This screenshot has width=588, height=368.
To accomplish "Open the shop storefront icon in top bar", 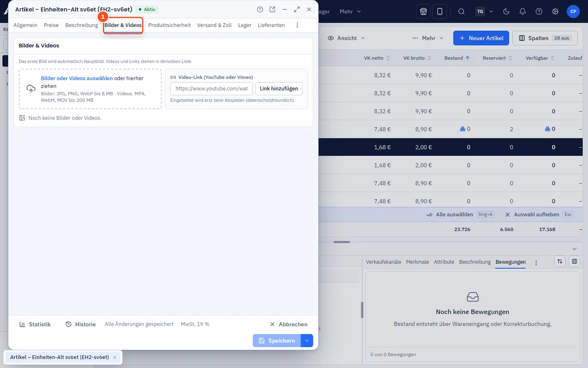I will coord(423,11).
